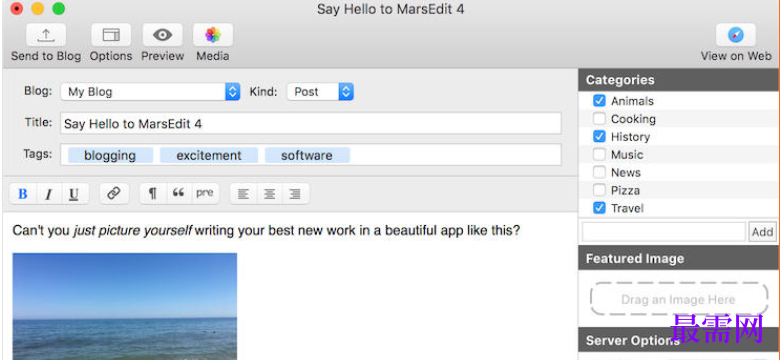
Task: Align text left
Action: 243,194
